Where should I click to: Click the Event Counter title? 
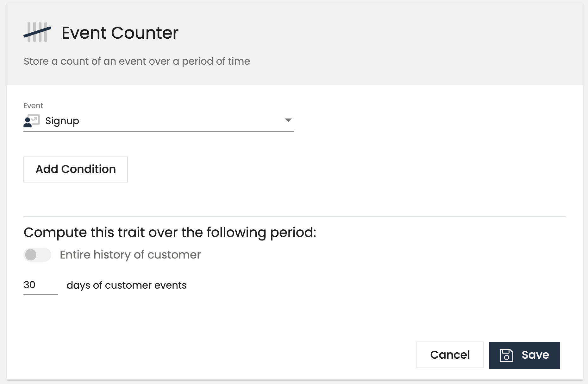[x=120, y=32]
